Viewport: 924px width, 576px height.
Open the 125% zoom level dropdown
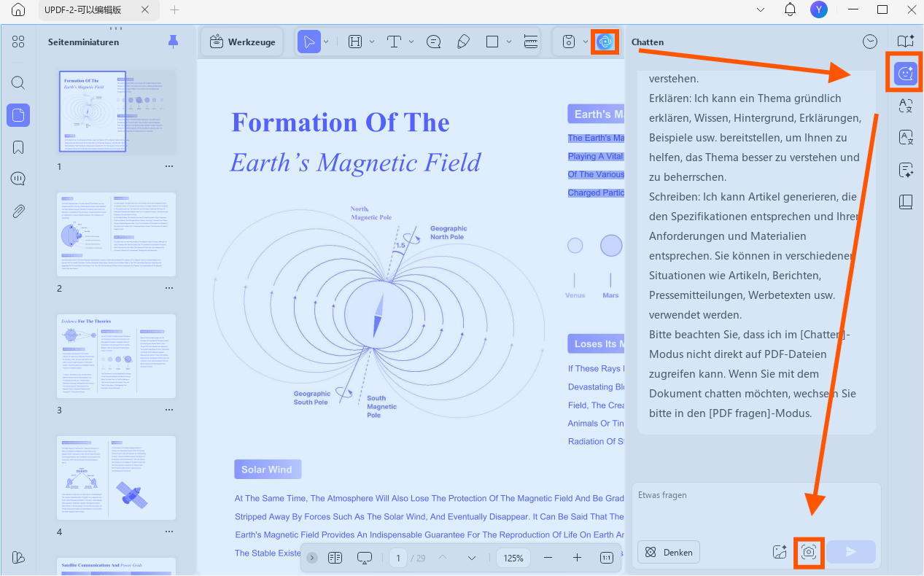click(513, 558)
